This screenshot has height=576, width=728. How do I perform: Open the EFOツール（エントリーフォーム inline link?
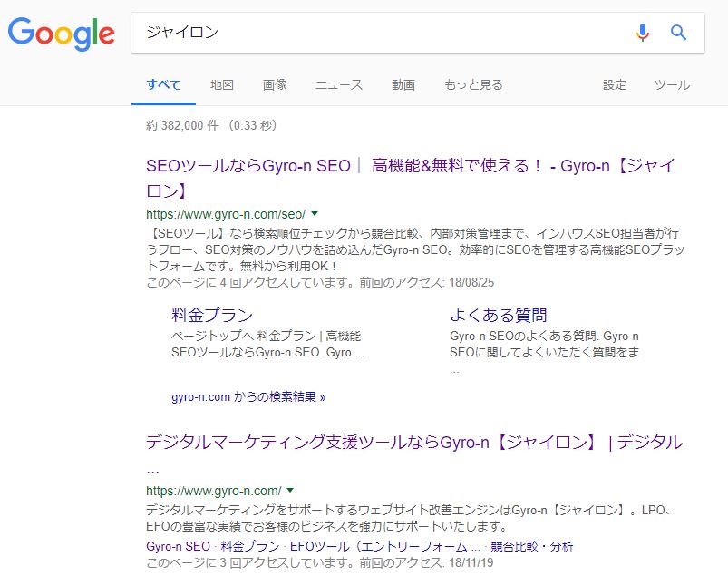tap(385, 546)
